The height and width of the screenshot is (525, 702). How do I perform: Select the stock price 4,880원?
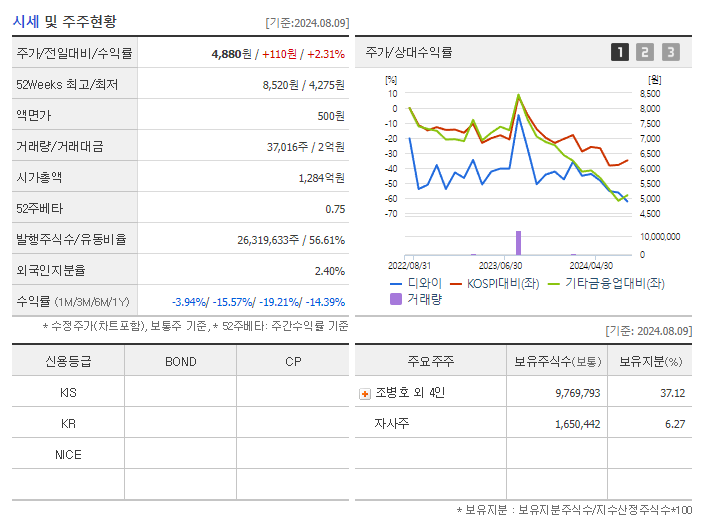coord(231,54)
